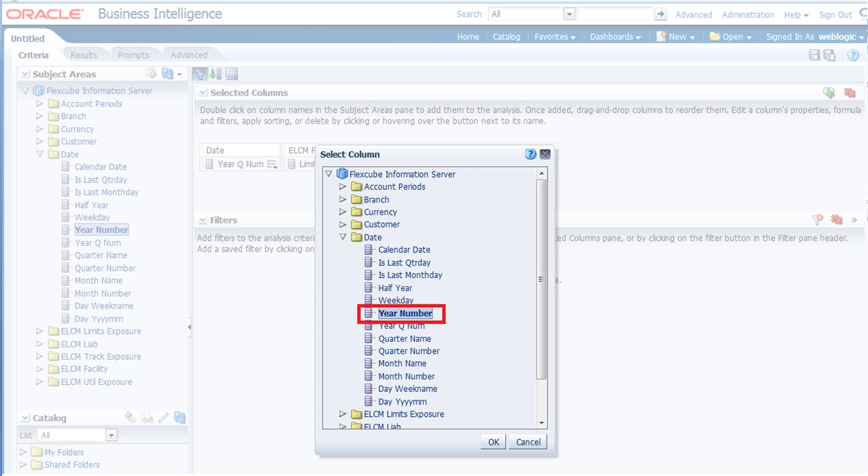The image size is (868, 476).
Task: Collapse the Filters section
Action: [x=203, y=220]
